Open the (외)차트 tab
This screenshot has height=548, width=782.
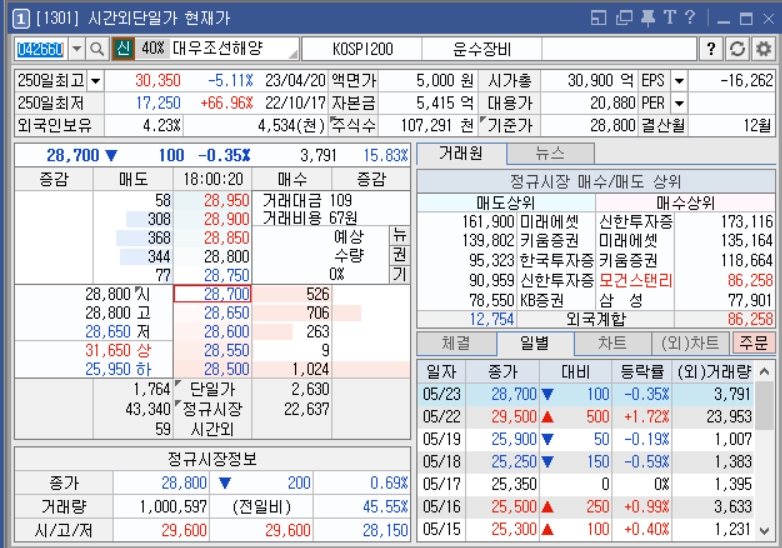click(x=691, y=343)
